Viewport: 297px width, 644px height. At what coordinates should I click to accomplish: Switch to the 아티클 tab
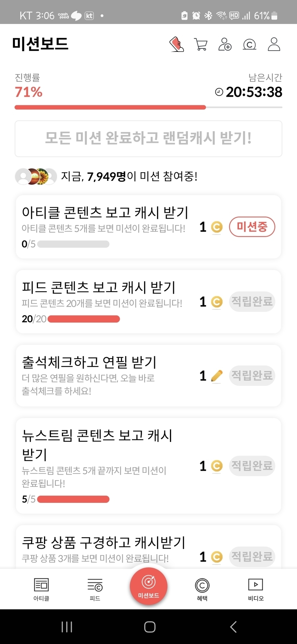(41, 589)
